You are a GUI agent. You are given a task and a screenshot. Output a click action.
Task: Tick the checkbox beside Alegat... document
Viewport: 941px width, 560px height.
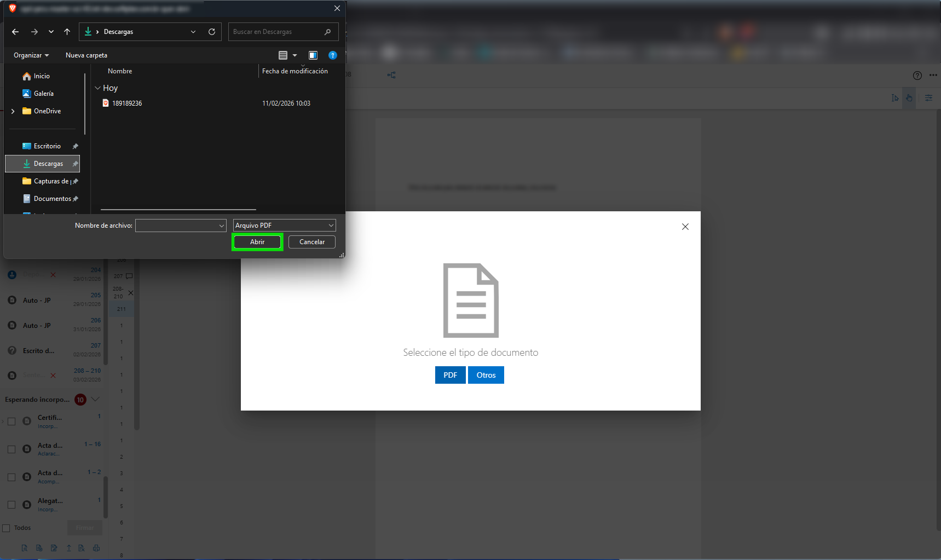11,505
